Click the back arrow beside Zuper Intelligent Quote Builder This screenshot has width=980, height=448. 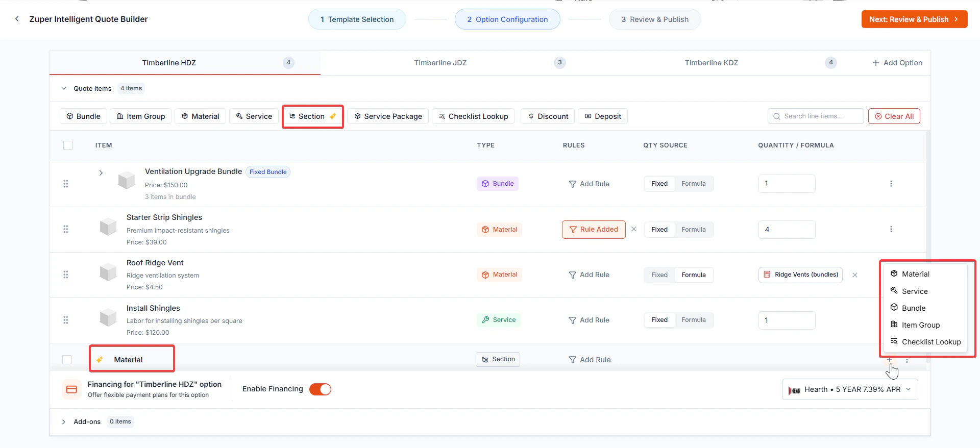click(x=17, y=19)
